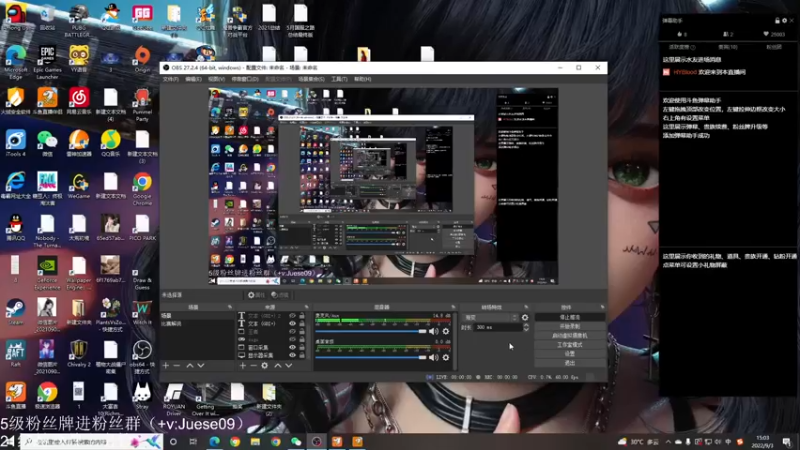Mute the desktop audio speaker icon

(x=433, y=357)
